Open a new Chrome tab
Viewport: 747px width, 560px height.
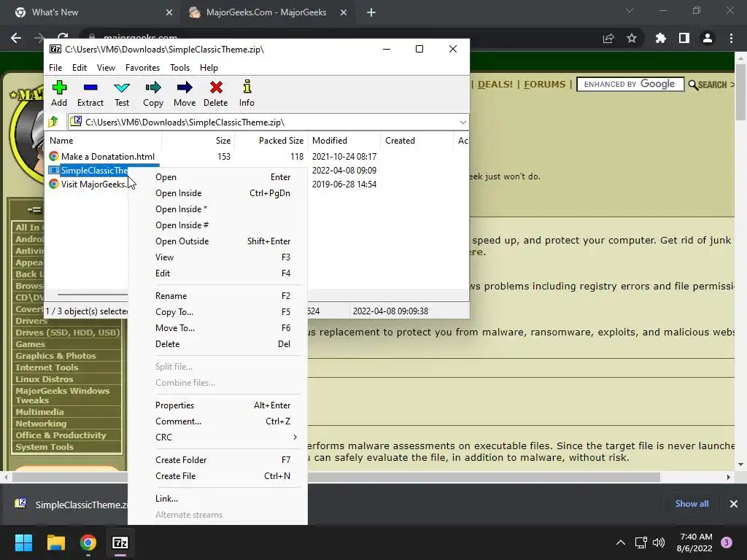(371, 12)
